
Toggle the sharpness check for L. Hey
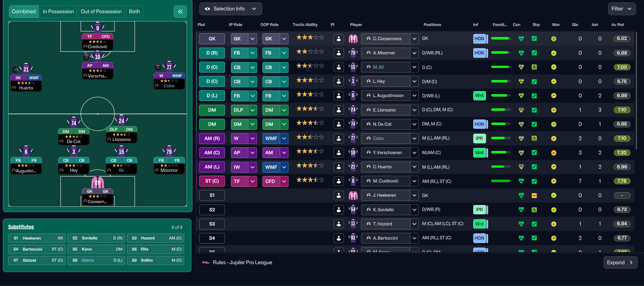point(534,82)
